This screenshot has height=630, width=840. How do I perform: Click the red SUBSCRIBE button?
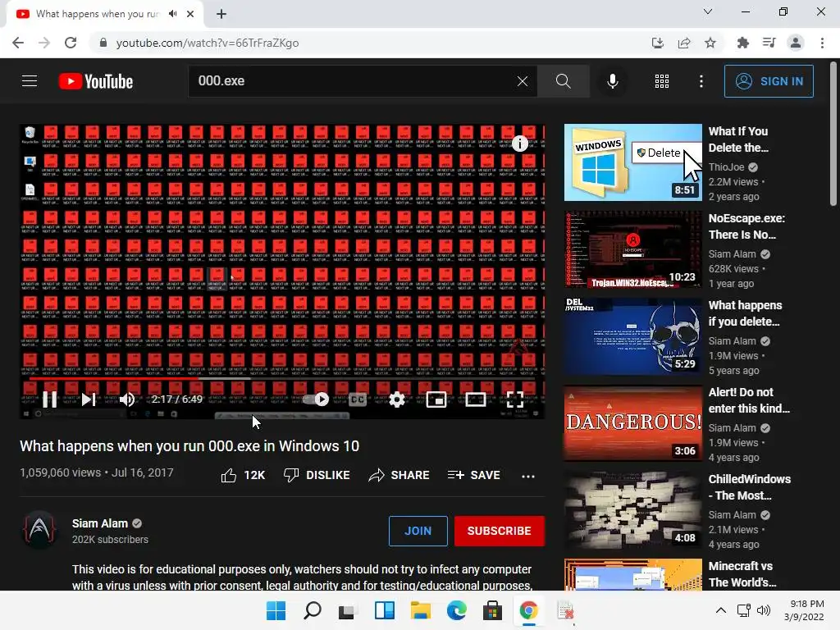pos(500,531)
